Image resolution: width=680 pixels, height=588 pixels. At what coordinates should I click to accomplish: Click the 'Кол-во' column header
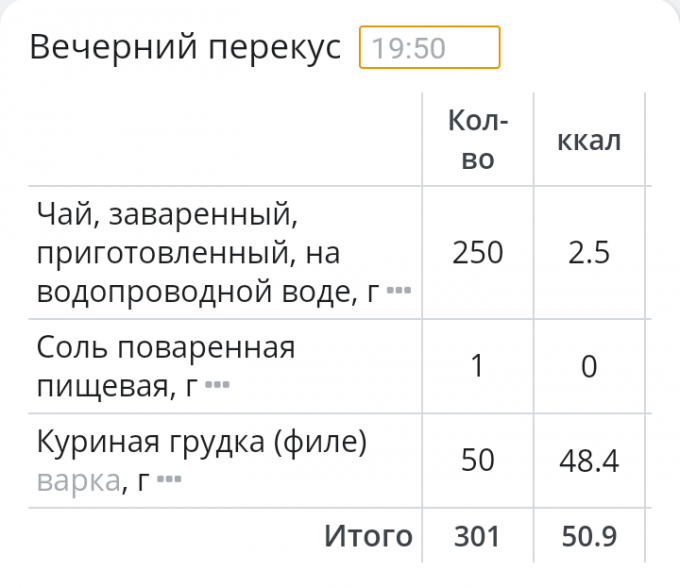pos(478,140)
